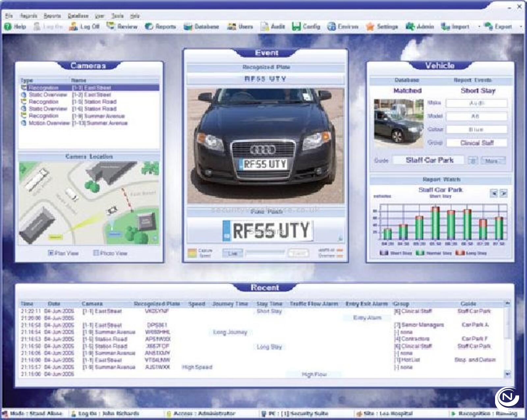Image resolution: width=527 pixels, height=420 pixels.
Task: Click the Admin toolbar icon
Action: [x=410, y=27]
